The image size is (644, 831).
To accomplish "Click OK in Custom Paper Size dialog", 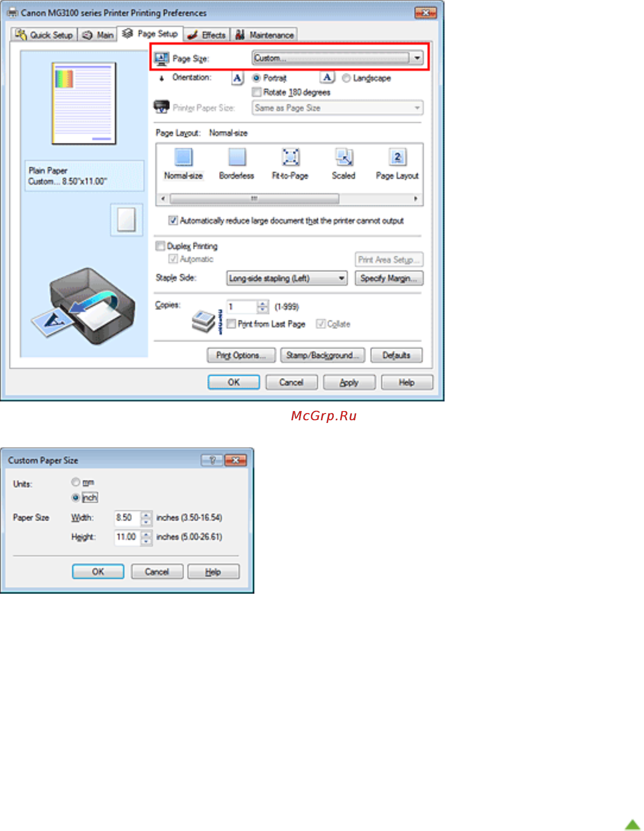I will click(x=98, y=572).
